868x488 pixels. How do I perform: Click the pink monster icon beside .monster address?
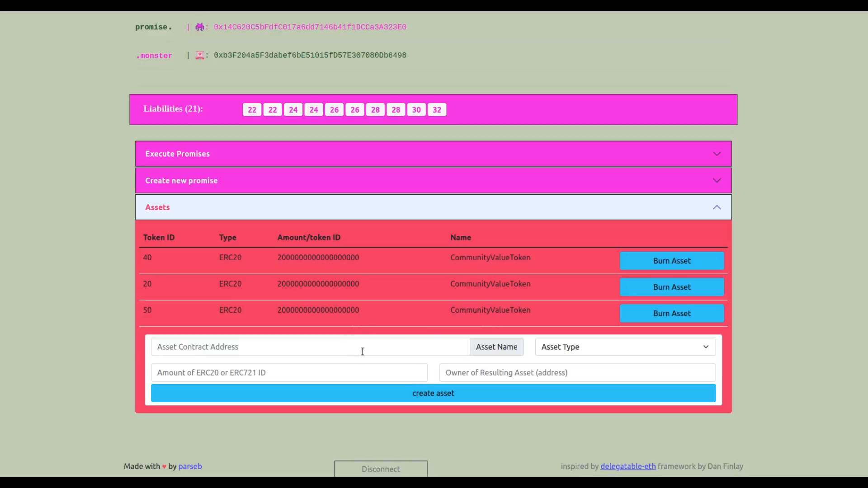click(x=199, y=55)
